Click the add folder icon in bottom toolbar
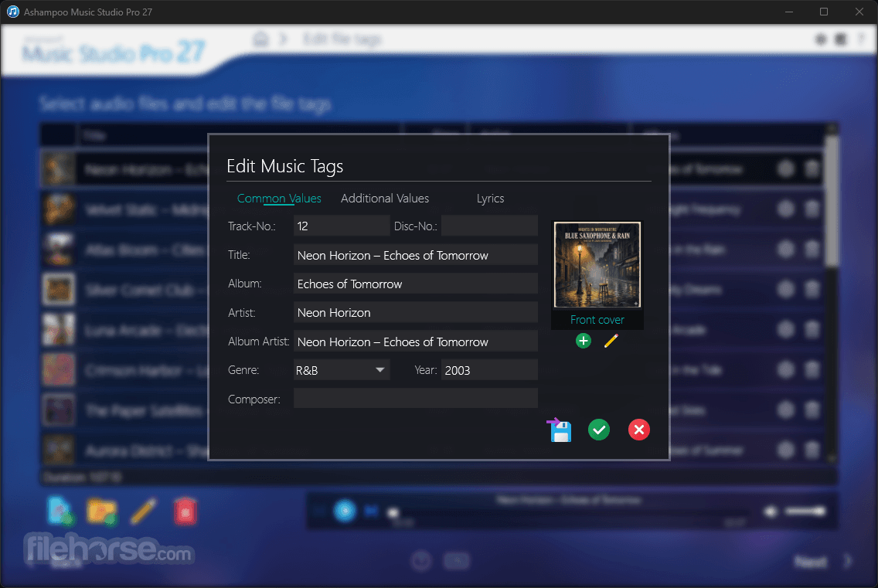878x588 pixels. (x=101, y=512)
